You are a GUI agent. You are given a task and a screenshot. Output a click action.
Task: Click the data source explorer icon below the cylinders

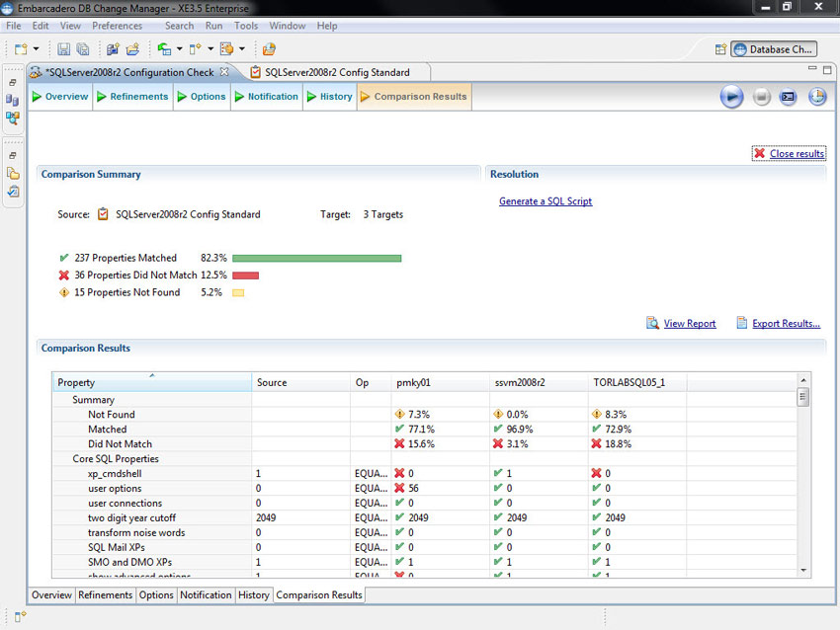12,118
